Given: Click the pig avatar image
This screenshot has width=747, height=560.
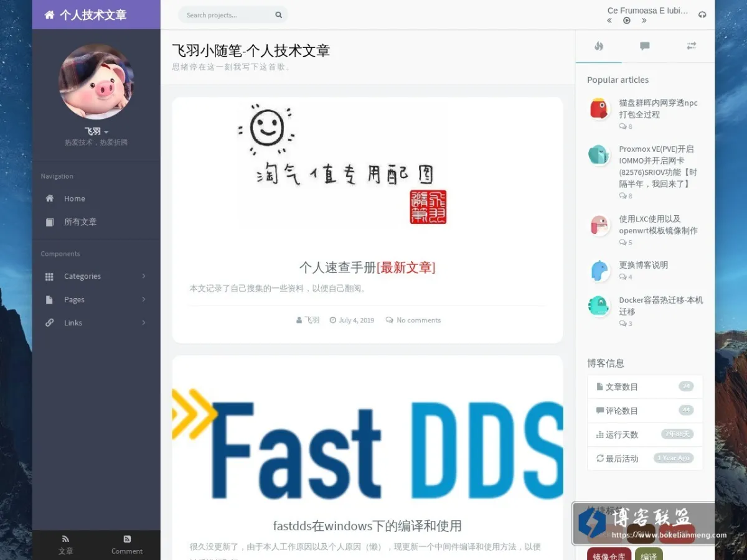Looking at the screenshot, I should tap(96, 82).
